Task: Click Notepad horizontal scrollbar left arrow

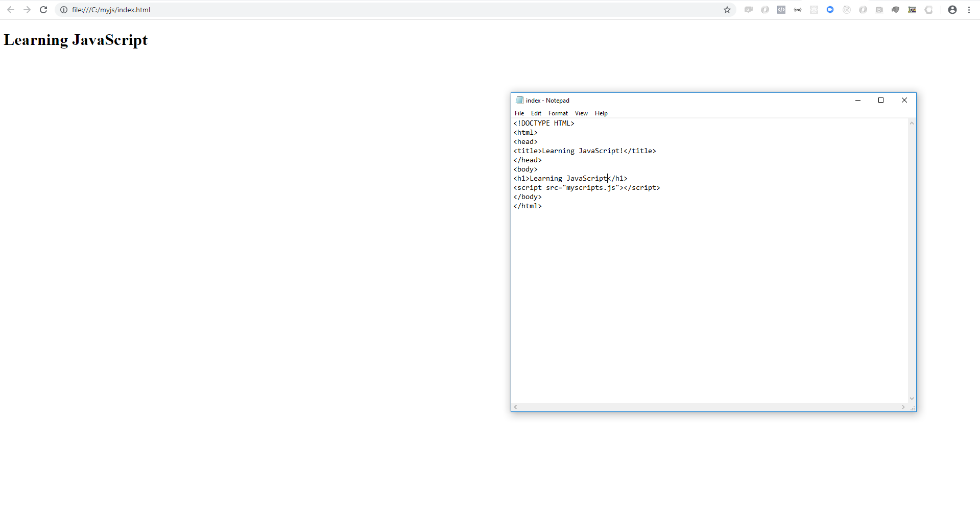Action: click(x=516, y=407)
